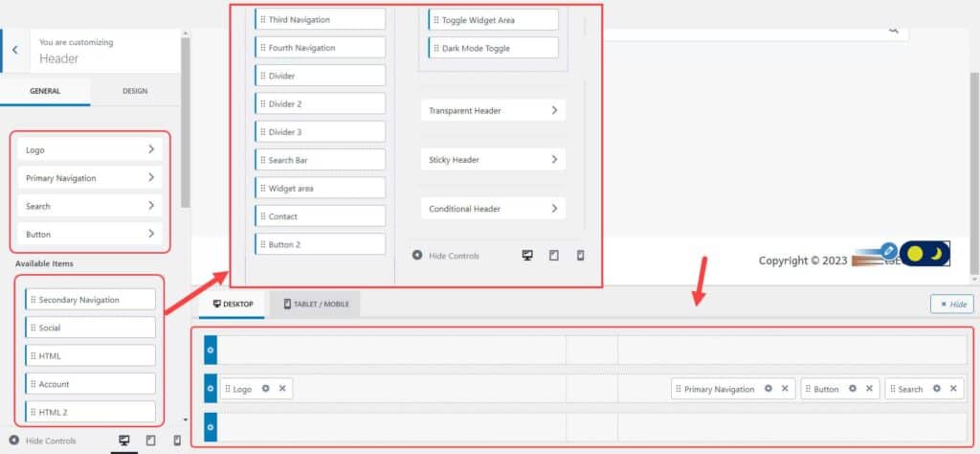Go back using the customizer back arrow
Viewport: 980px width, 454px height.
pyautogui.click(x=14, y=50)
